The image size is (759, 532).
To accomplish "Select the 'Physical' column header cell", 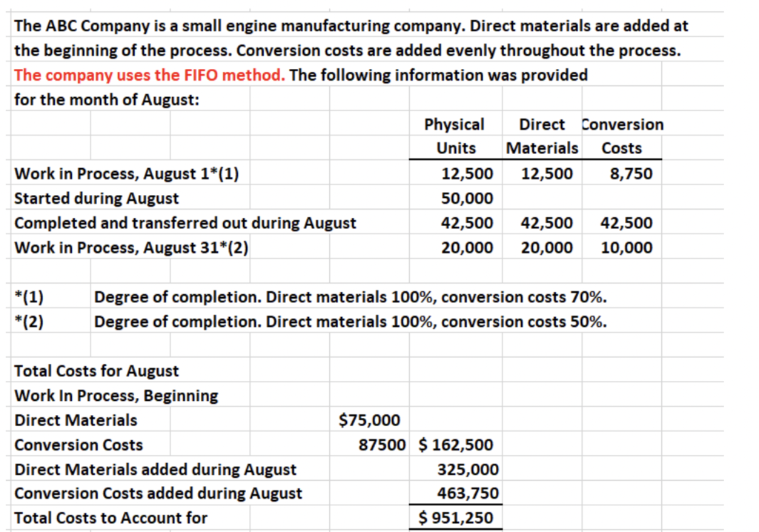I will click(454, 124).
